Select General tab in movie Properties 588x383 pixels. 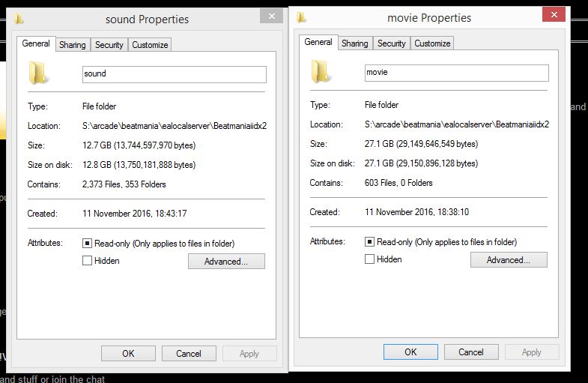(318, 42)
